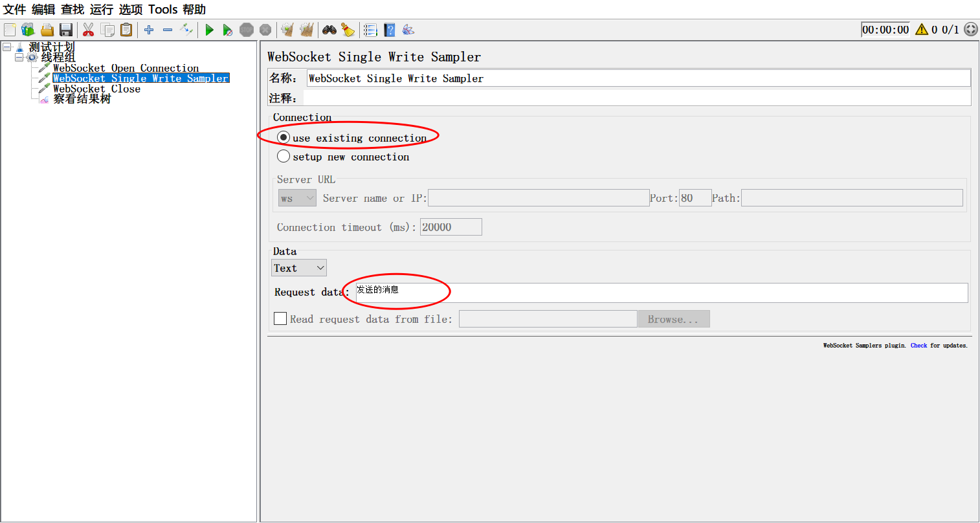Collapse the 测试计划 tree node

pos(7,47)
